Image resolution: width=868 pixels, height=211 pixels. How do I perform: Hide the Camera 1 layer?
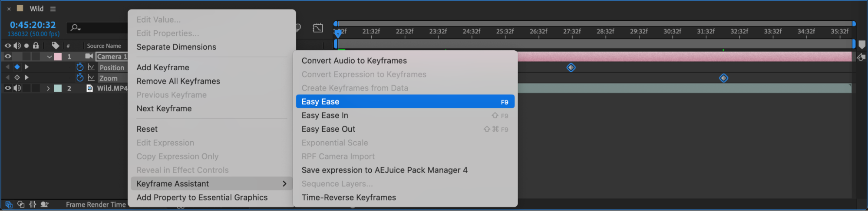click(x=8, y=56)
